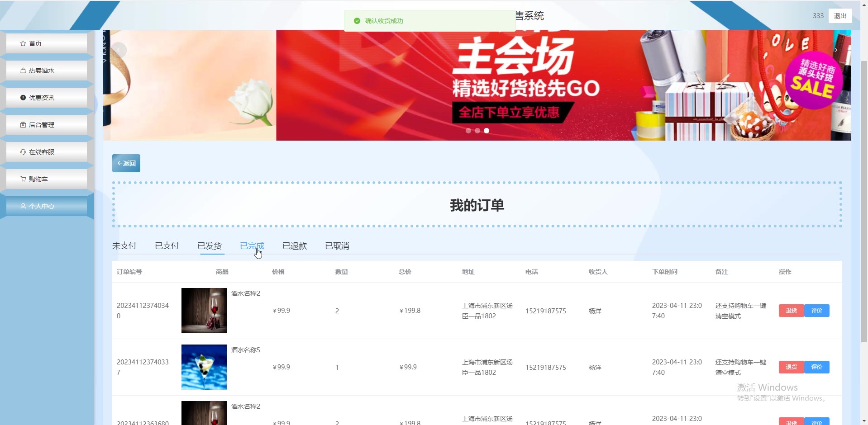Click the page vertical scrollbar

(x=864, y=201)
